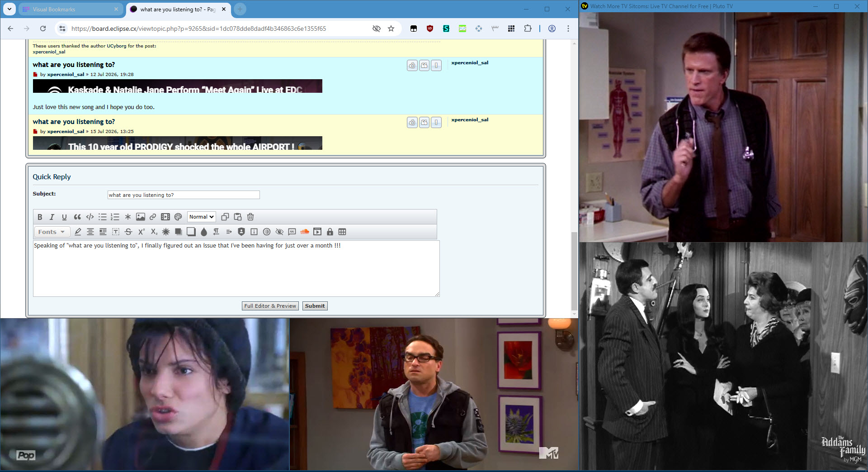Toggle the tracking protection eye icon

pos(376,29)
